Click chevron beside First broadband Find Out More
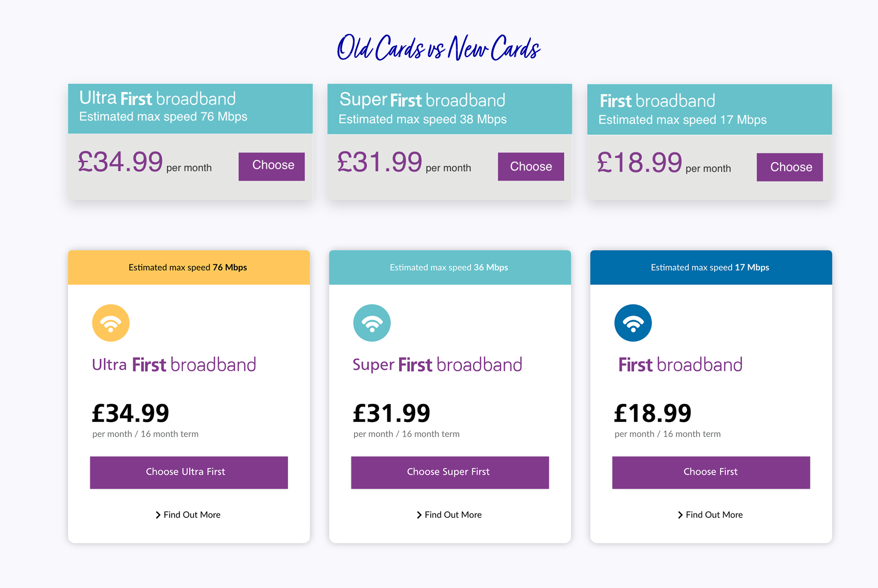 click(680, 515)
